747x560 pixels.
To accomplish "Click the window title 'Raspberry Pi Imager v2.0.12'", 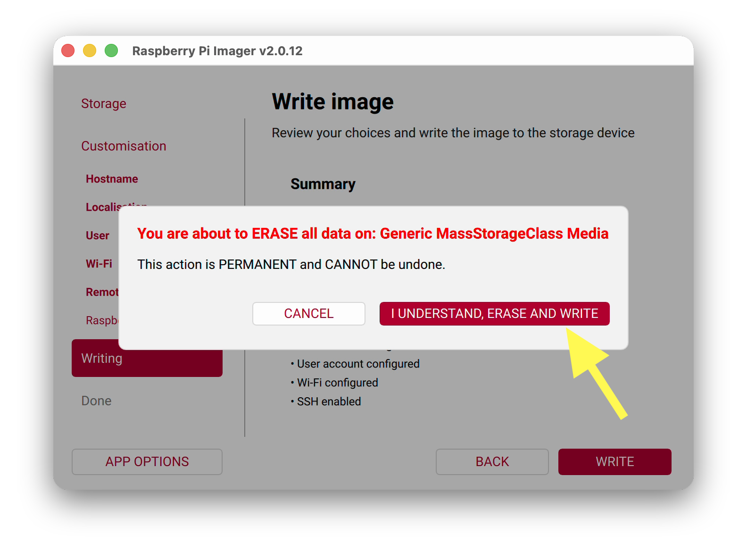I will click(217, 50).
